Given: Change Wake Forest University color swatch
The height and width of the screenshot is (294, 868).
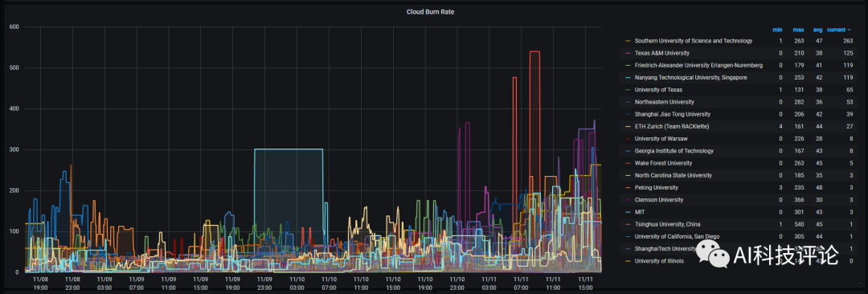Looking at the screenshot, I should (628, 163).
